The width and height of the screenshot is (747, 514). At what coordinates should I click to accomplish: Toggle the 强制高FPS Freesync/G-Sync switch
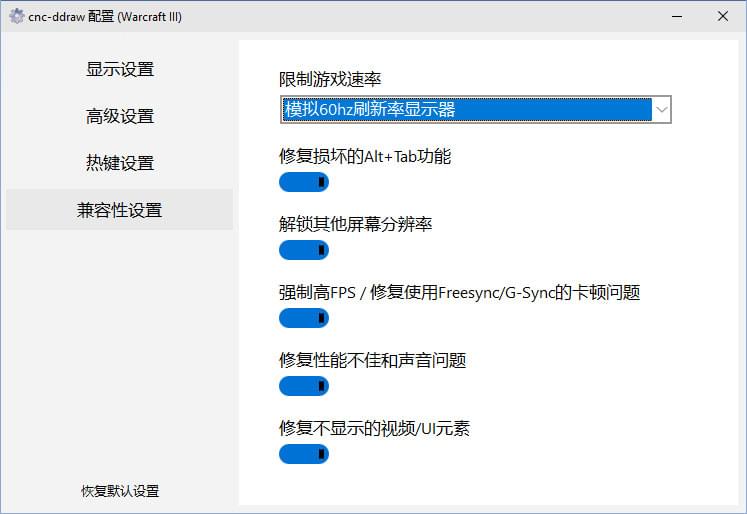tap(304, 318)
